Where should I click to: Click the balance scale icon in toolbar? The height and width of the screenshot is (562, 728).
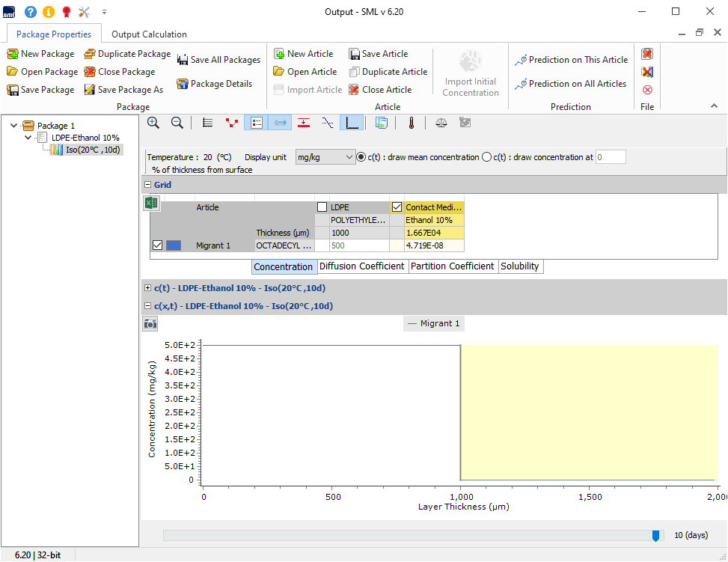(x=441, y=123)
